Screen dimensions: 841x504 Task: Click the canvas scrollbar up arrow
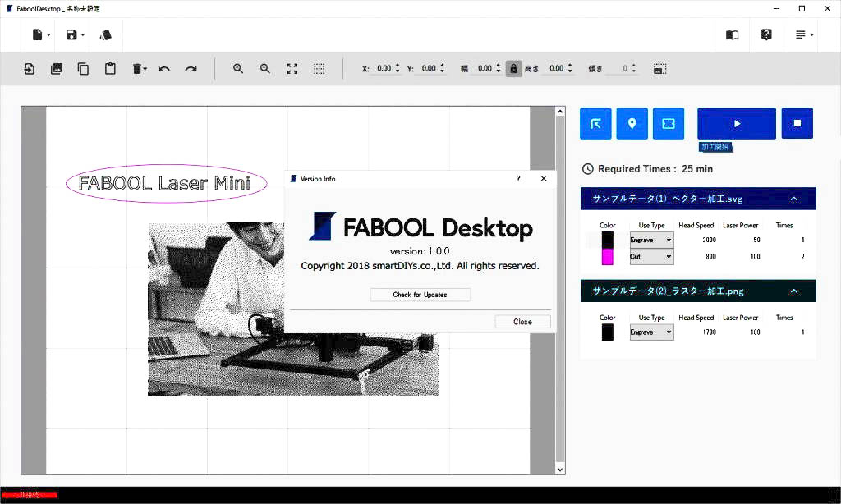[x=560, y=112]
